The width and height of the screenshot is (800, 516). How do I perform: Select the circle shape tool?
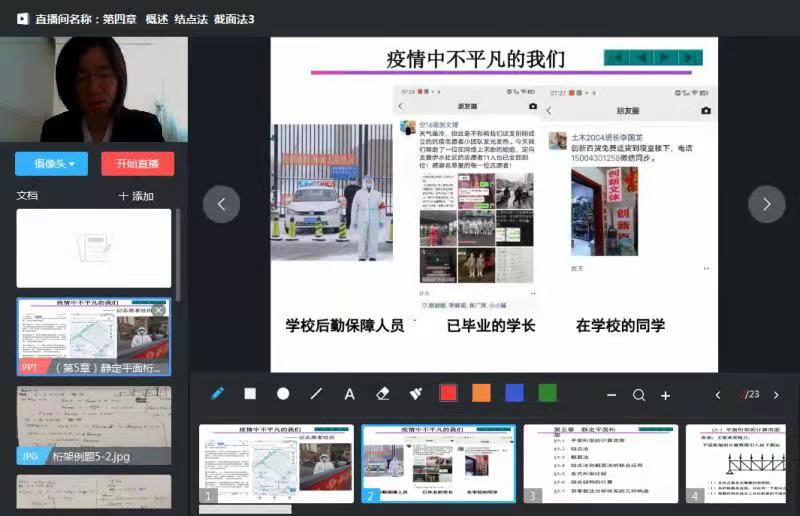pyautogui.click(x=283, y=394)
